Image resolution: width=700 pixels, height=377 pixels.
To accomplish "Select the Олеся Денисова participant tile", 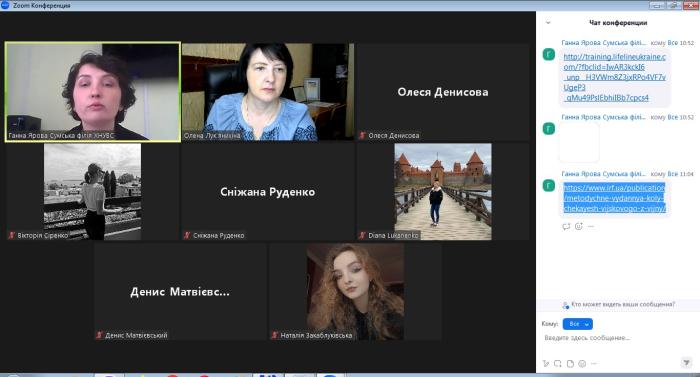I will (443, 92).
